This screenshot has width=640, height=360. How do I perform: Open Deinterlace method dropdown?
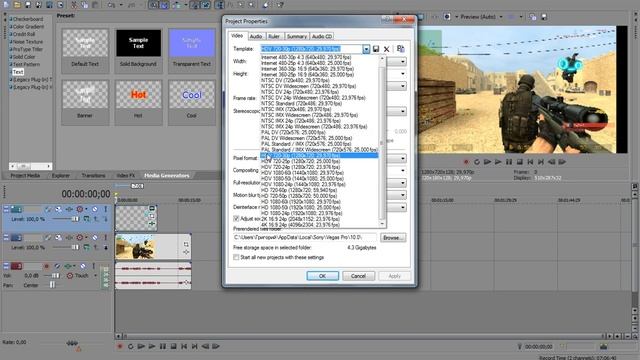(x=402, y=207)
